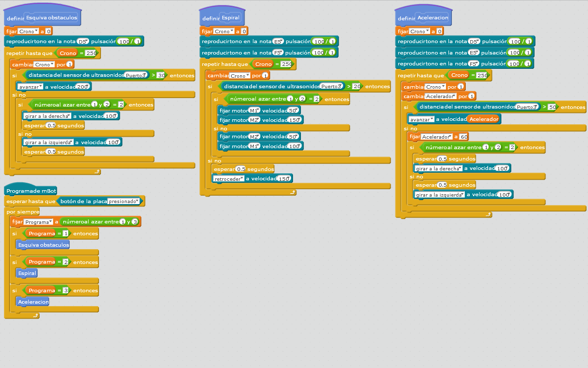The image size is (588, 368).
Task: Open the Crono dropdown in Esquiva obstaculos 'fijar' block
Action: coord(29,32)
